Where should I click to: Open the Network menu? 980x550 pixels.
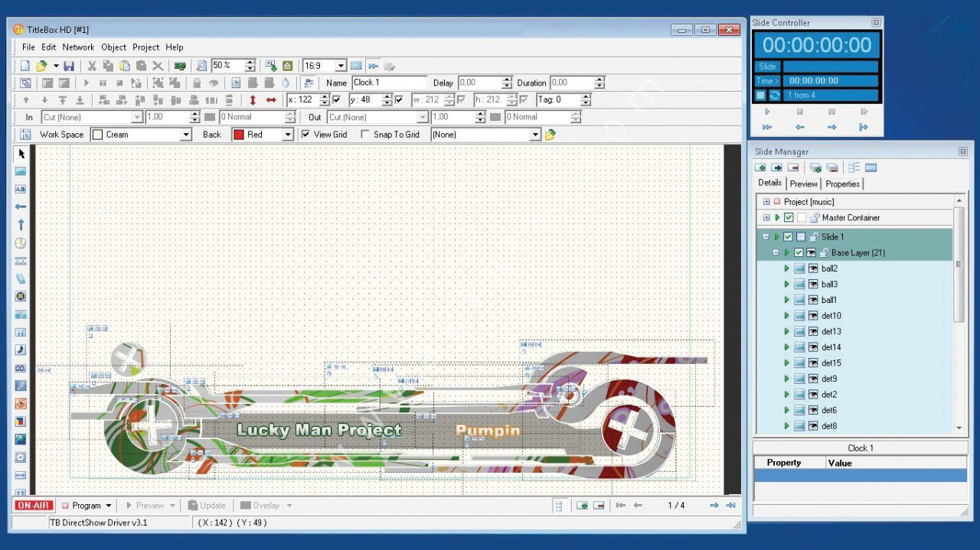click(78, 47)
